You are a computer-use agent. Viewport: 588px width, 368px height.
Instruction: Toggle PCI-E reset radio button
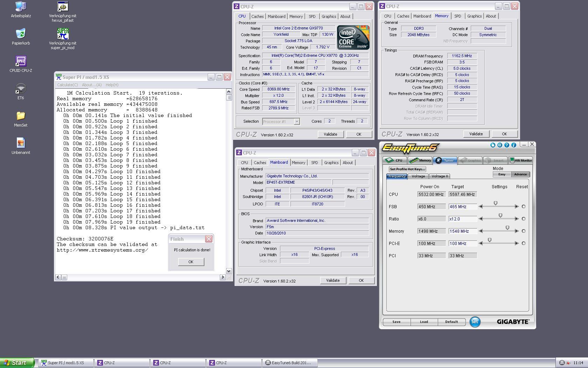click(524, 243)
